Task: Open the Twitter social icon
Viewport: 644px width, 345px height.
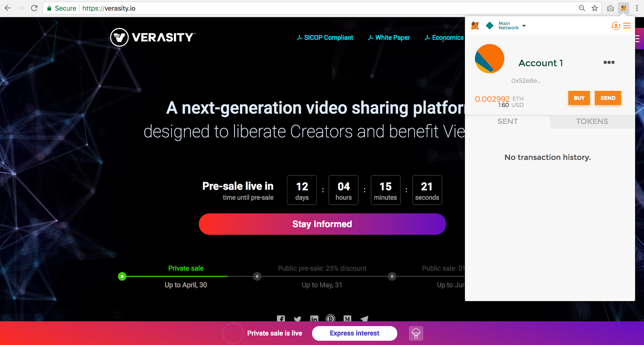Action: pyautogui.click(x=298, y=319)
